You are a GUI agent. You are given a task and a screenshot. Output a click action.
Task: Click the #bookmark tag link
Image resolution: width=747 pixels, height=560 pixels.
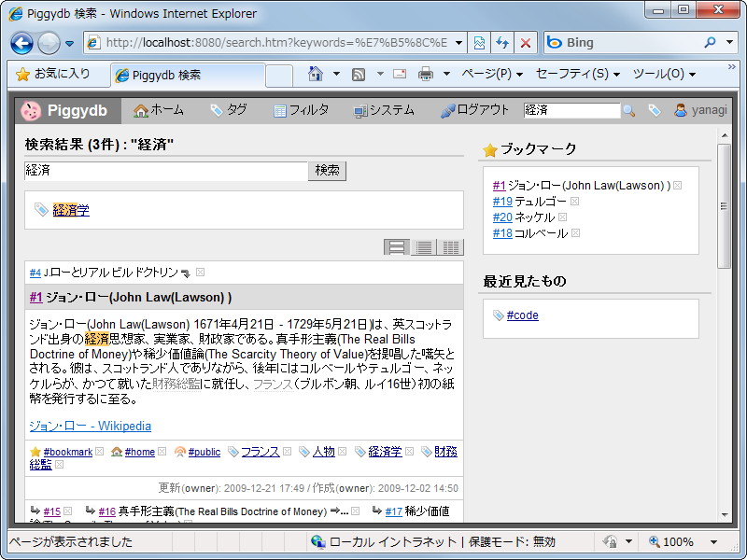68,452
